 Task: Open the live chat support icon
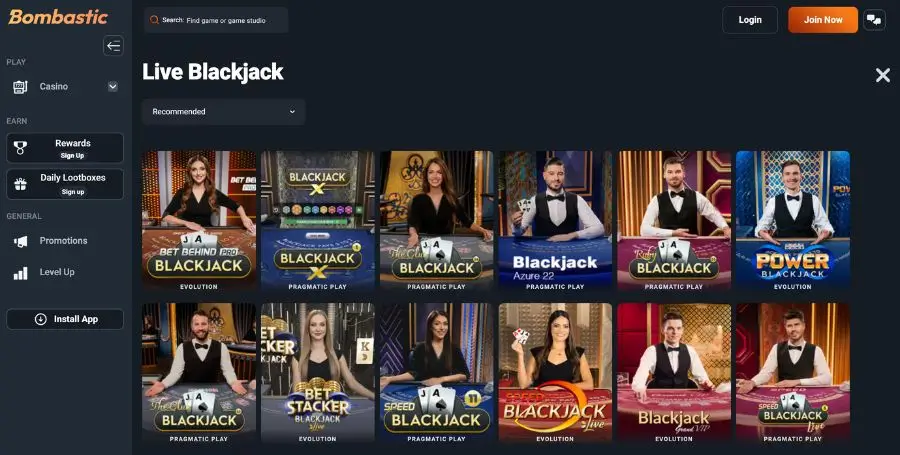pyautogui.click(x=874, y=20)
